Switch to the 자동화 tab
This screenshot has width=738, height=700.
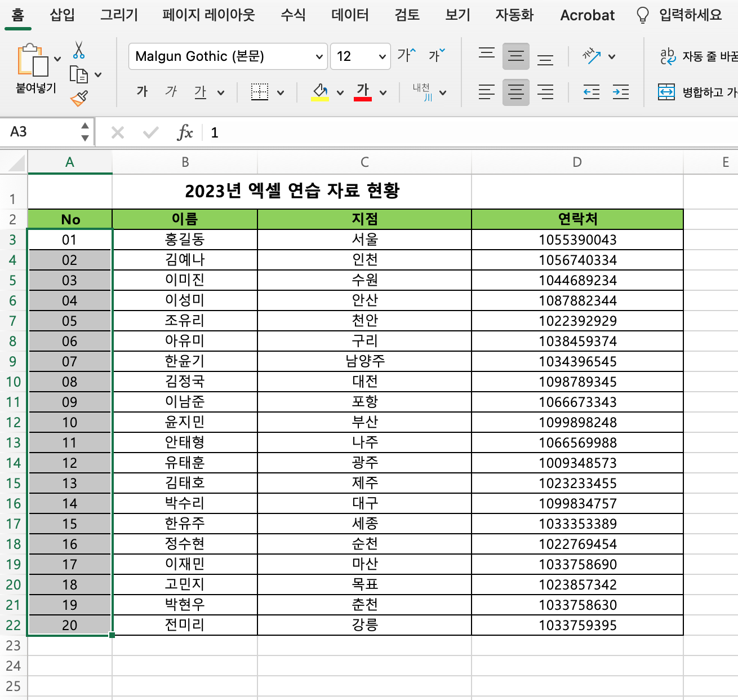(x=514, y=15)
